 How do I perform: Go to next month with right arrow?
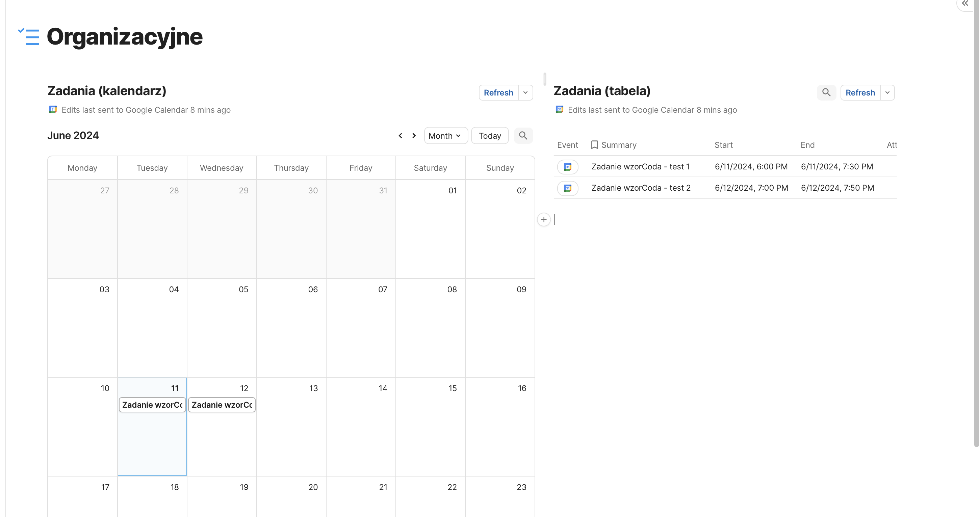(414, 136)
